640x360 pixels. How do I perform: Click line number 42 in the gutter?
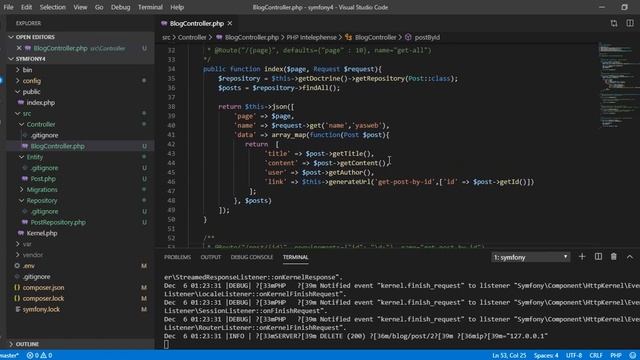coord(171,144)
